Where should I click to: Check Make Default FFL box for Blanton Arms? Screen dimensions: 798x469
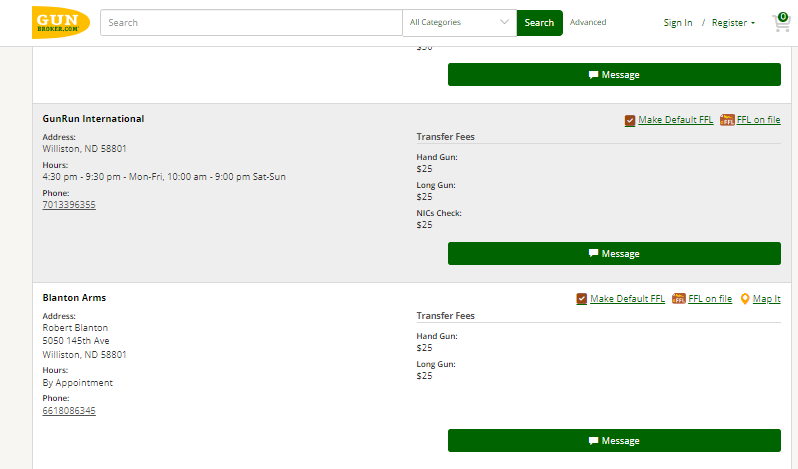coord(581,299)
